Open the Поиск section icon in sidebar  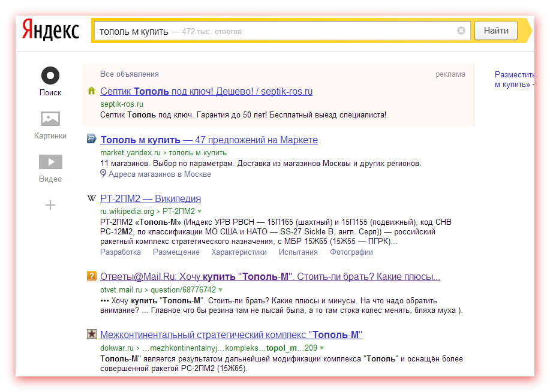coord(50,76)
